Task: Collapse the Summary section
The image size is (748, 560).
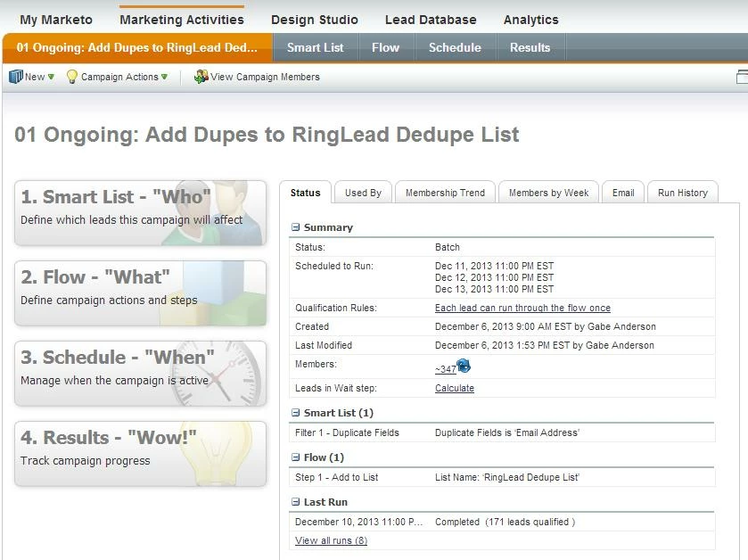Action: point(295,227)
